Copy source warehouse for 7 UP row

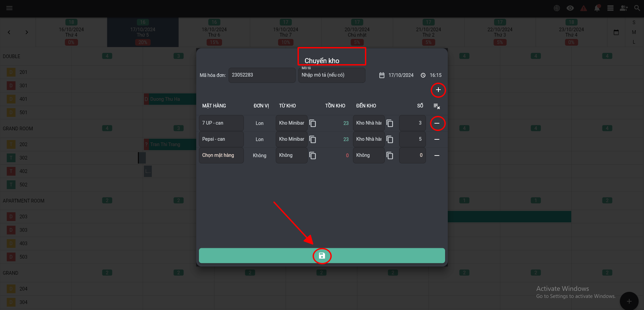pos(313,123)
